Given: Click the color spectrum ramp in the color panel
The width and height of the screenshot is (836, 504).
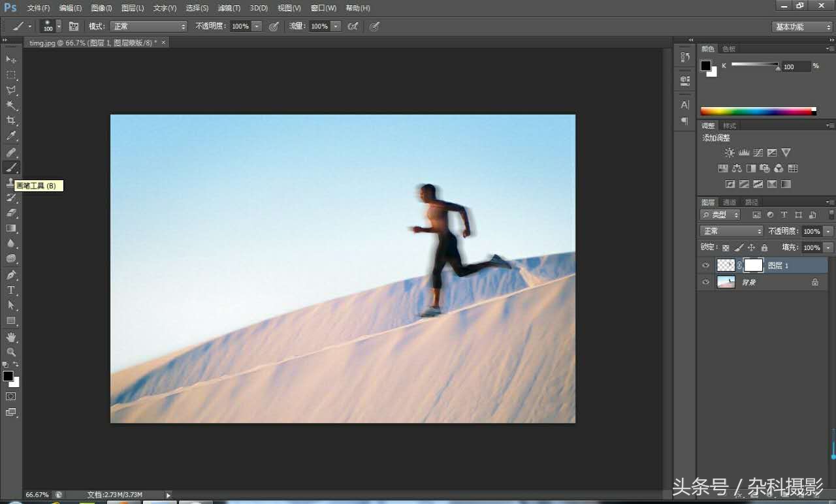Looking at the screenshot, I should point(758,112).
